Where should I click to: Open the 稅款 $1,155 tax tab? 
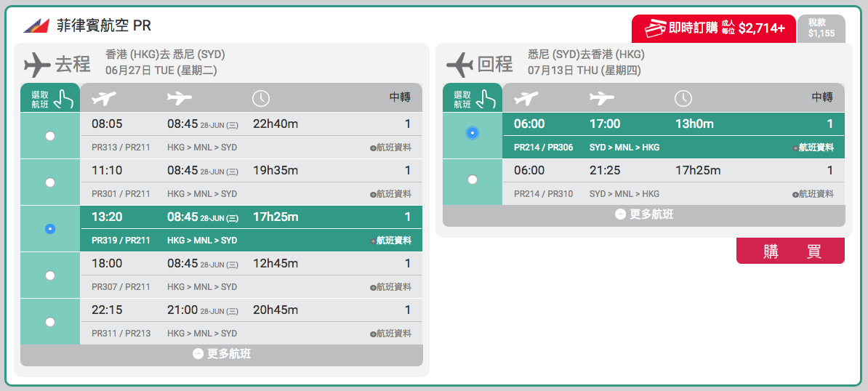click(821, 28)
